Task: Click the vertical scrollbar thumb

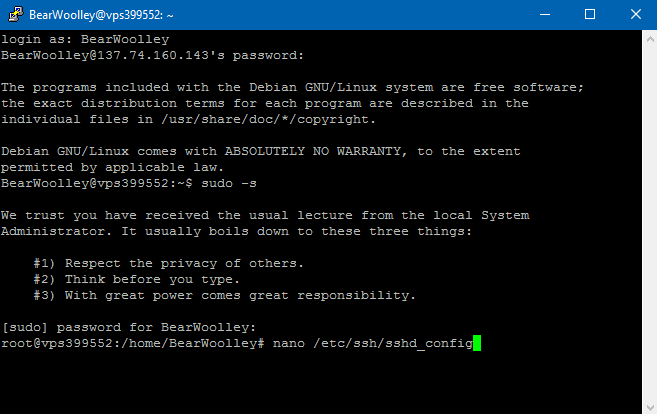Action: tap(647, 220)
